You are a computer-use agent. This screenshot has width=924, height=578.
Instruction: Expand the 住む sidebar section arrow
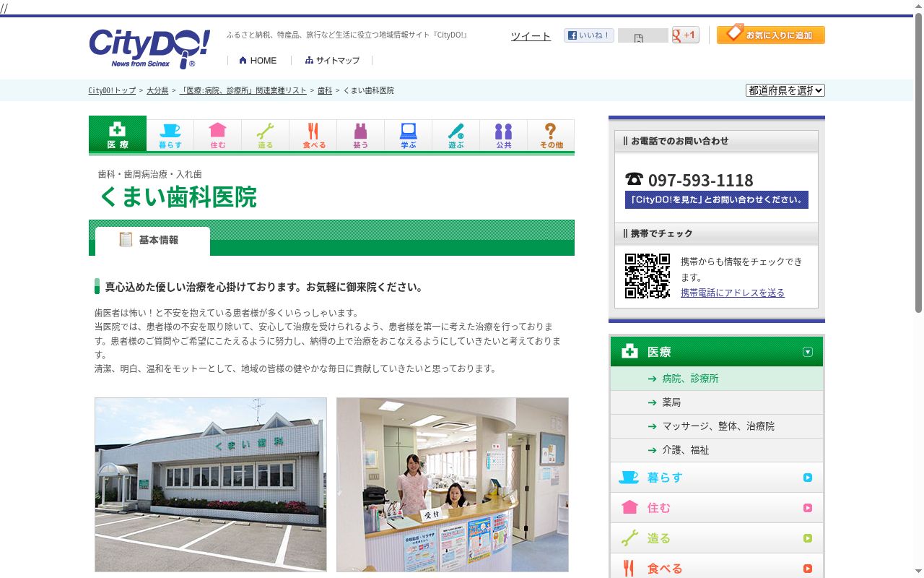(808, 508)
